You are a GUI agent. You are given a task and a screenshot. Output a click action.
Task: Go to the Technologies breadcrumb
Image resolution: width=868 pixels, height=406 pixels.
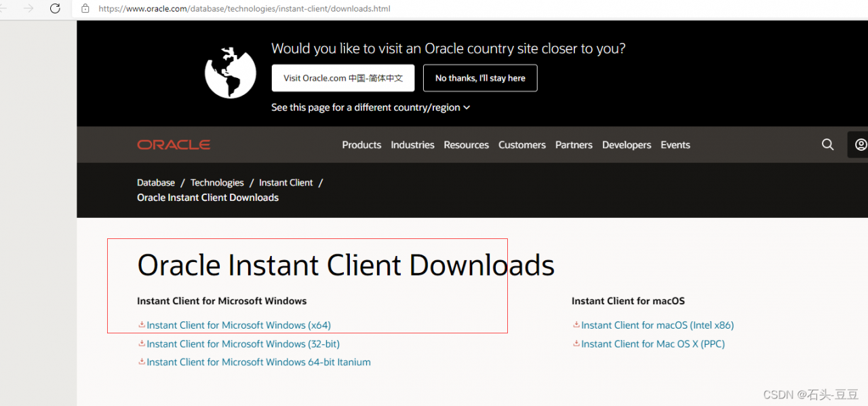(217, 183)
